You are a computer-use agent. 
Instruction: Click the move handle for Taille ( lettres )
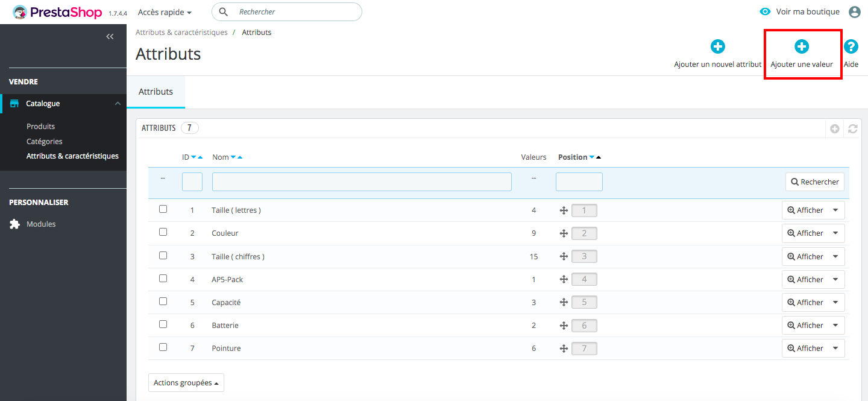[x=564, y=210]
